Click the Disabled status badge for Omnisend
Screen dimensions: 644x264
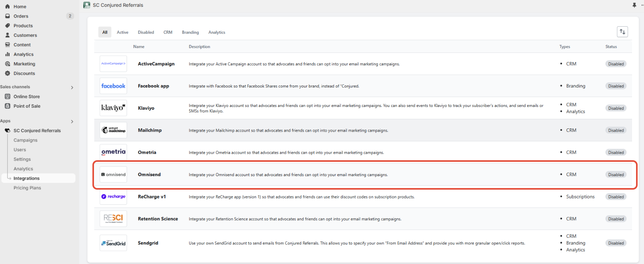(x=616, y=175)
